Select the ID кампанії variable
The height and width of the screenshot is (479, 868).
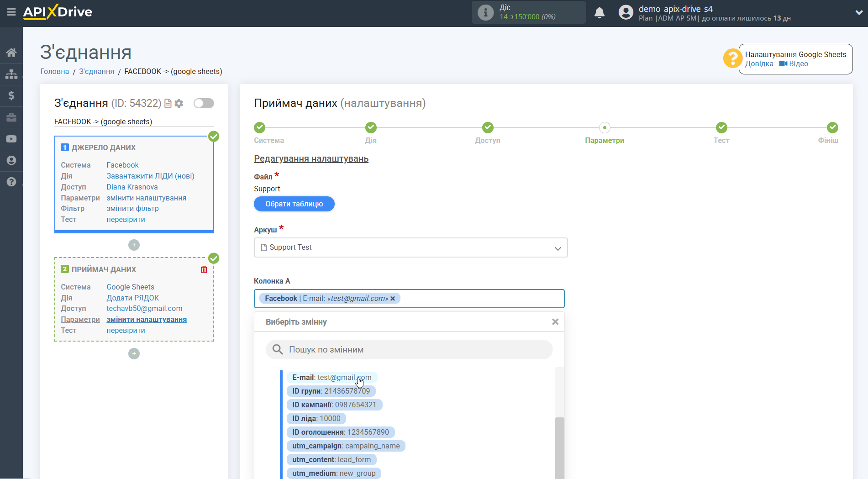tap(334, 405)
